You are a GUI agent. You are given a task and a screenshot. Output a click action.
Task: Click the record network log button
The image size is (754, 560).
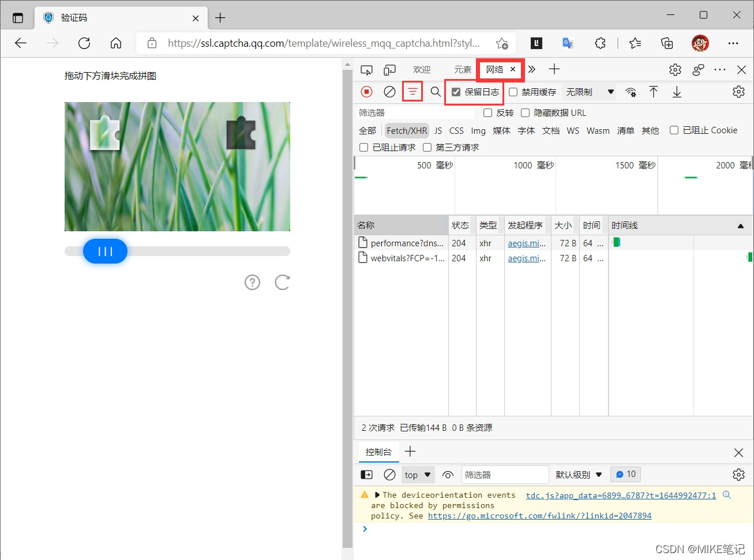coord(366,92)
